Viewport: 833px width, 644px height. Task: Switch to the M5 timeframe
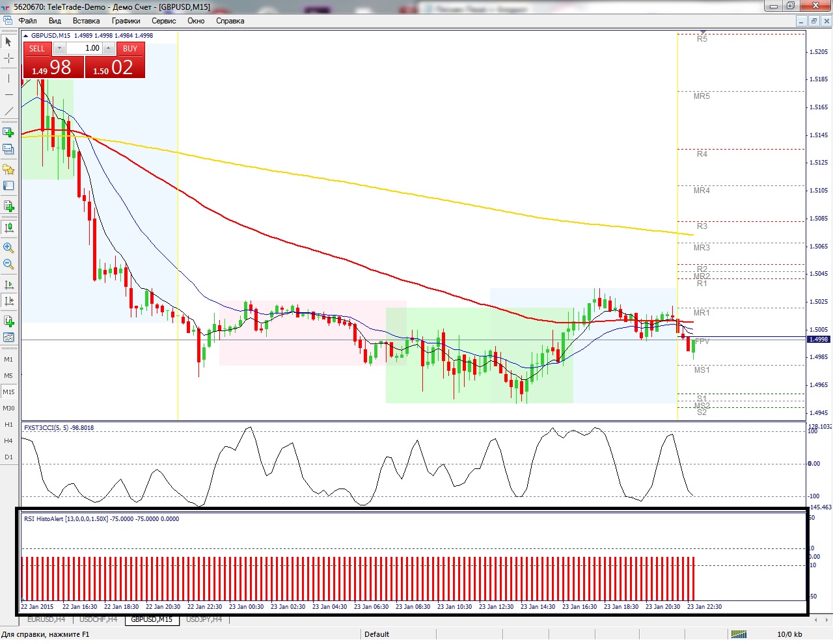[x=8, y=375]
